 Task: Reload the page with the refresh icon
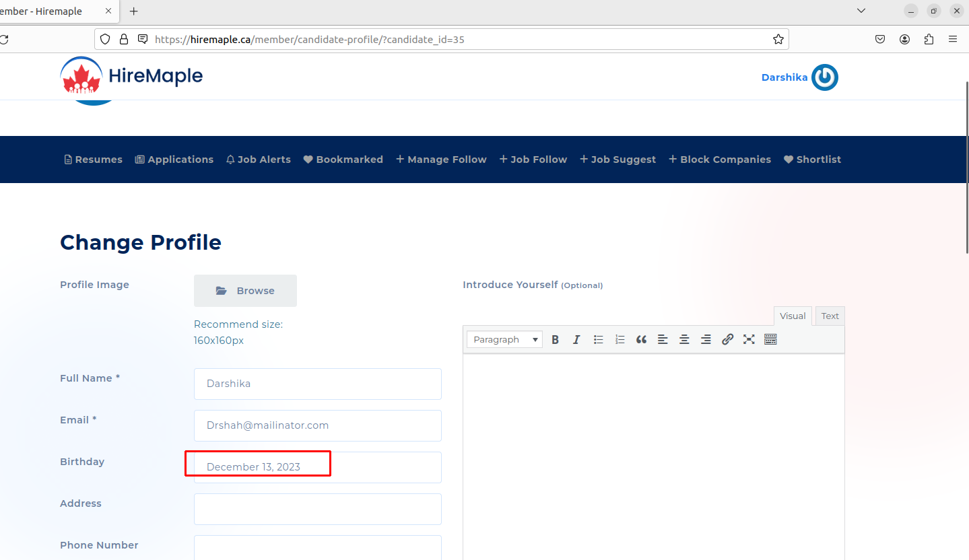click(x=3, y=40)
